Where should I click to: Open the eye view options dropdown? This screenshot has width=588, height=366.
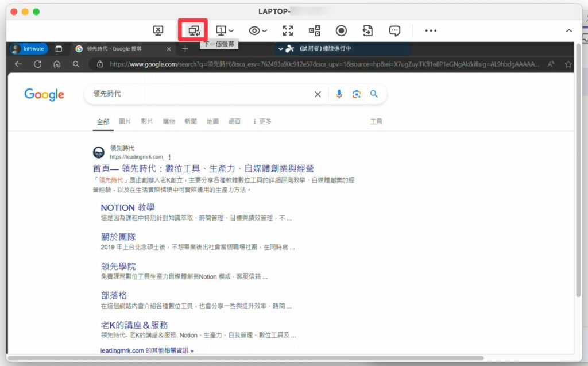coord(258,30)
